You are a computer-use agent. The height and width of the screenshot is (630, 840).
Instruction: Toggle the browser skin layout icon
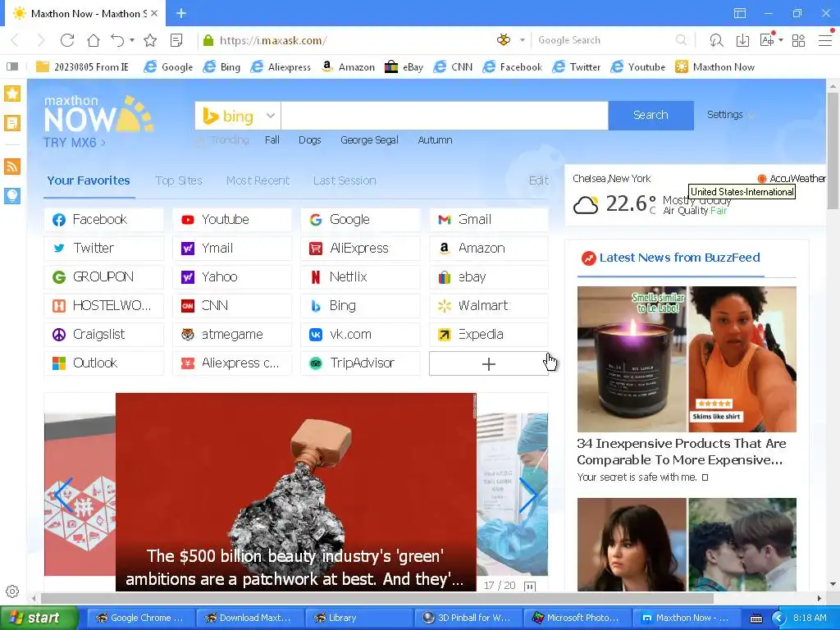coord(740,13)
